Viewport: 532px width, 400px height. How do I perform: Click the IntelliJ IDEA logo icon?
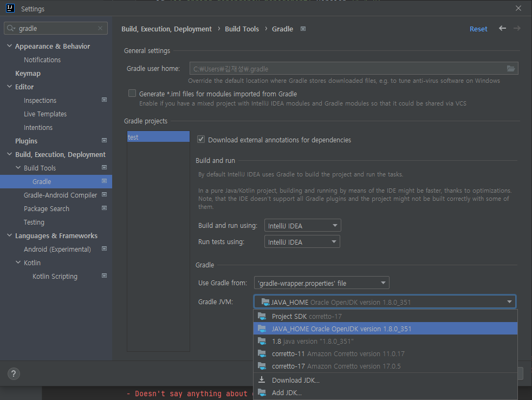pyautogui.click(x=10, y=8)
